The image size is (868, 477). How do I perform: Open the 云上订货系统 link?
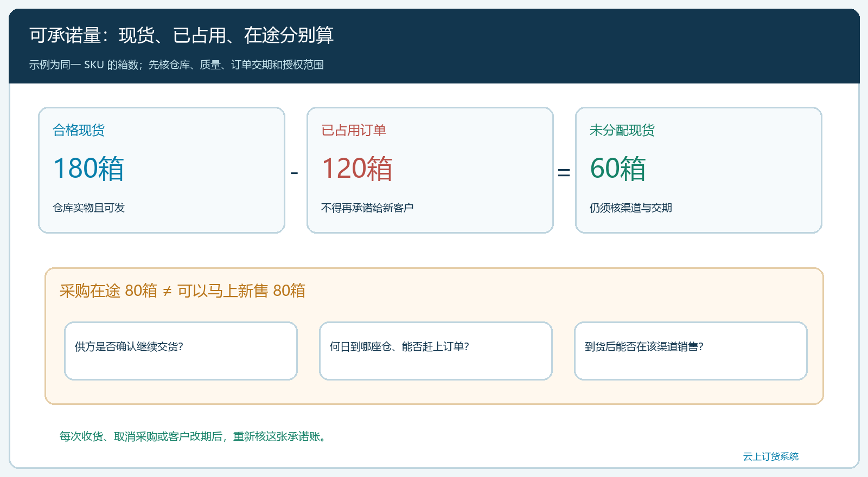tap(771, 456)
